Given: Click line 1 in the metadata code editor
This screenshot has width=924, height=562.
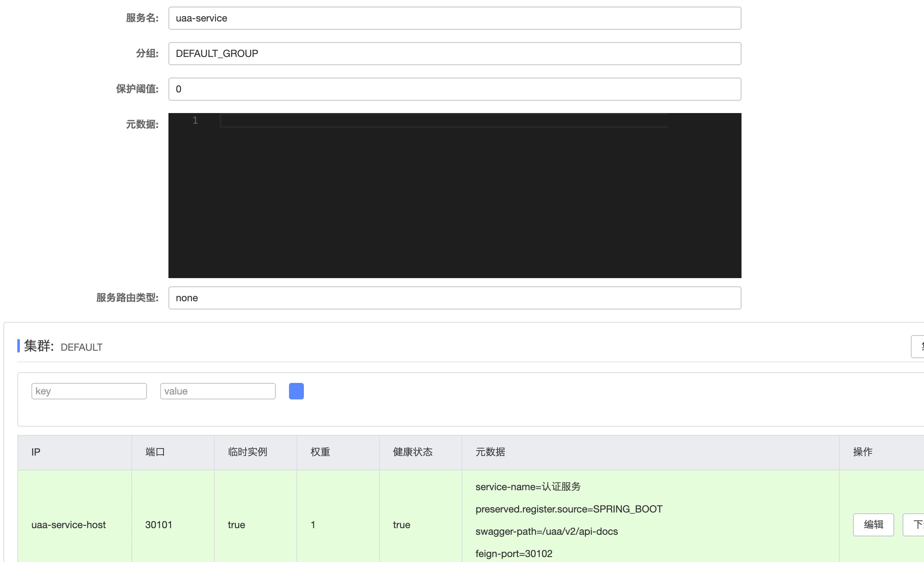Looking at the screenshot, I should 444,121.
